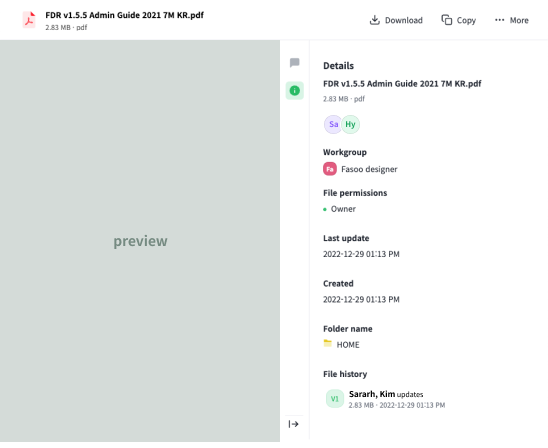Viewport: 548px width, 448px height.
Task: Open the Fasoo designer workgroup
Action: coord(369,169)
